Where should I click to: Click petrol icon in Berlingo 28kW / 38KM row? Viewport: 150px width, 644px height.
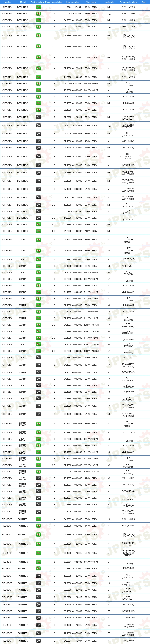tap(38, 224)
